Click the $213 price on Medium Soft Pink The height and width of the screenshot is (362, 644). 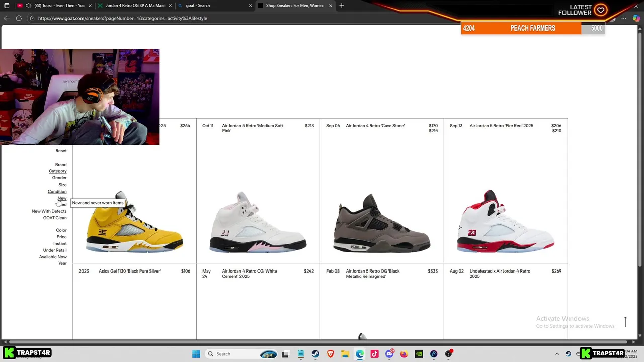click(309, 126)
